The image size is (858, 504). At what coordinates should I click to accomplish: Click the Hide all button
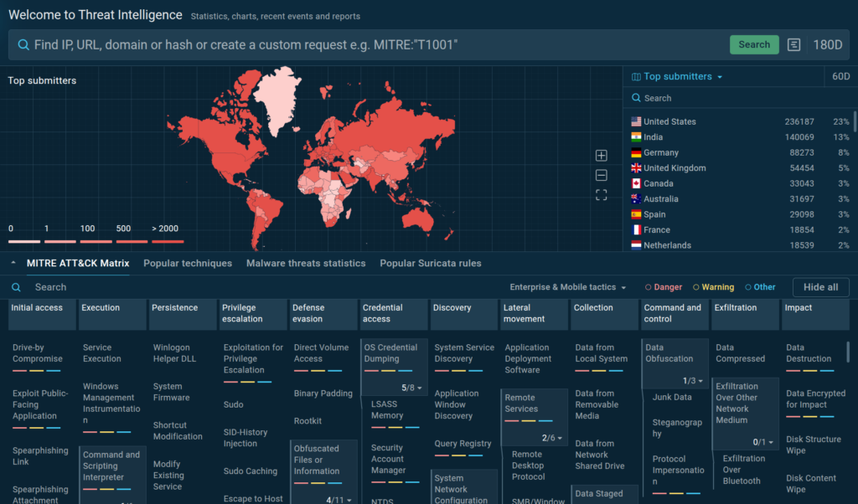click(x=820, y=287)
